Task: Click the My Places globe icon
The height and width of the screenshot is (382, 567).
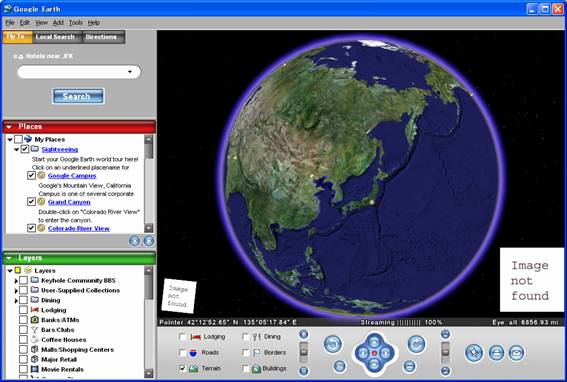Action: (28, 139)
